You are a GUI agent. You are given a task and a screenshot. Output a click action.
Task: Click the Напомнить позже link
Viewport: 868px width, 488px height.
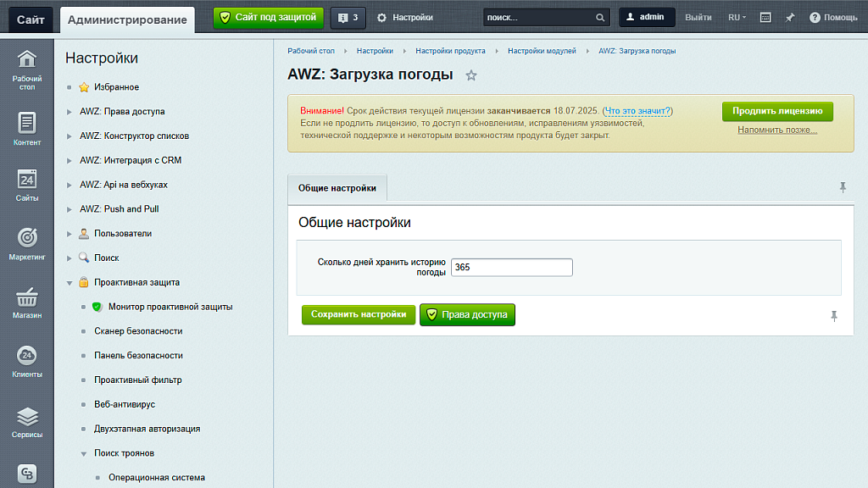pos(776,130)
